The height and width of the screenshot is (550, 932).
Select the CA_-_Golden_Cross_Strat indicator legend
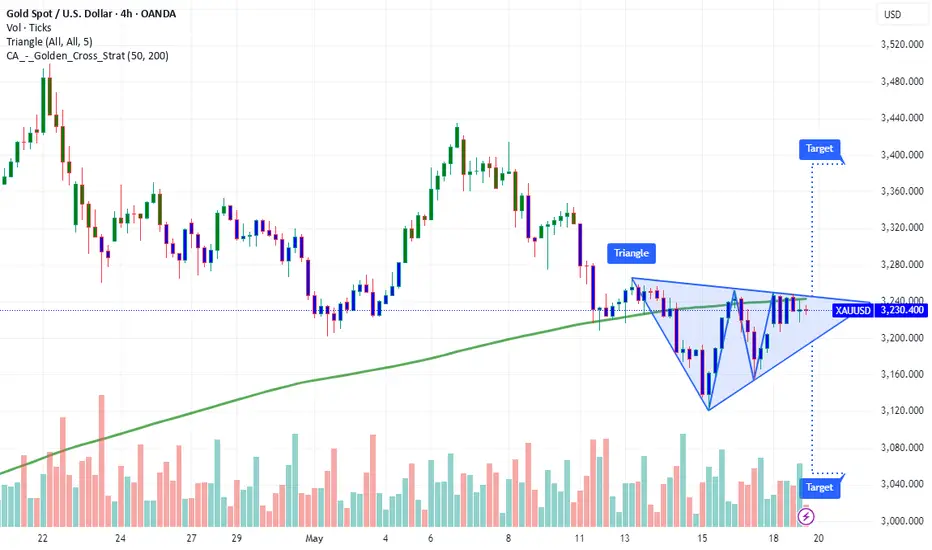pos(87,56)
